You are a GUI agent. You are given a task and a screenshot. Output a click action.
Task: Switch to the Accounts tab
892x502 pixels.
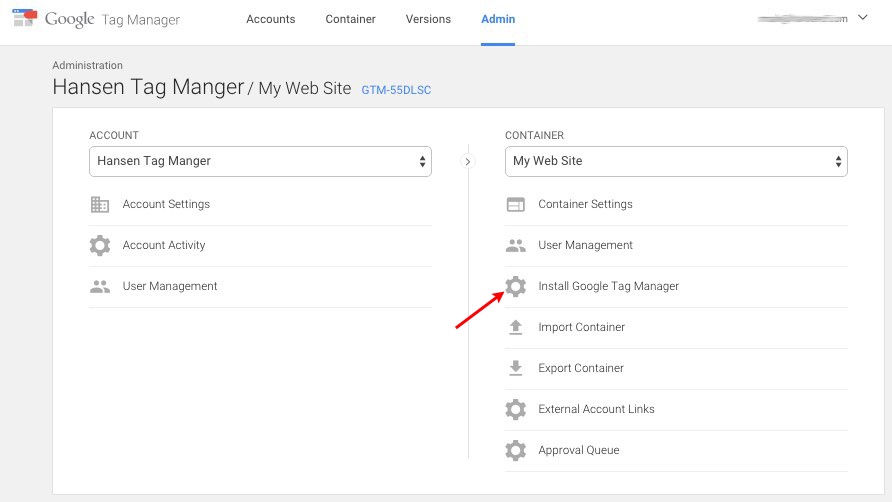(x=271, y=19)
